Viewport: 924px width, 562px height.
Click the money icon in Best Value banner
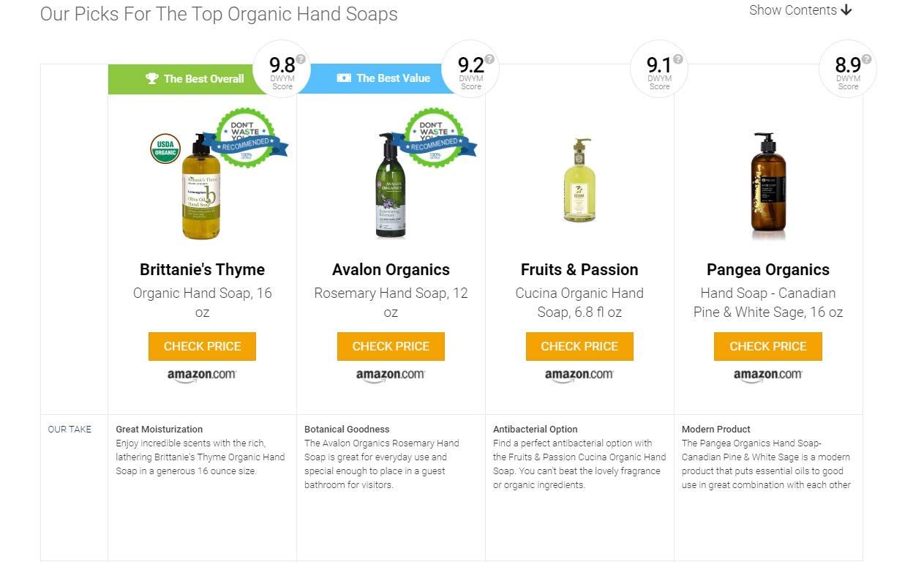344,78
